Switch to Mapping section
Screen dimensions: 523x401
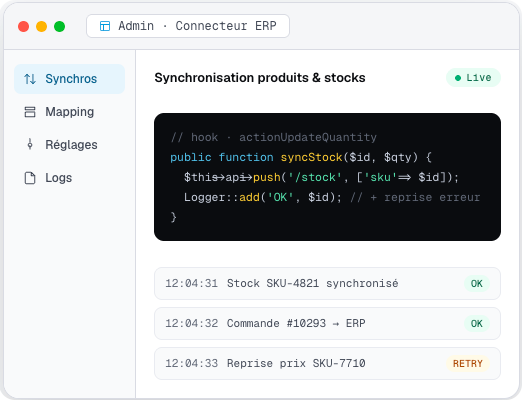tap(69, 112)
